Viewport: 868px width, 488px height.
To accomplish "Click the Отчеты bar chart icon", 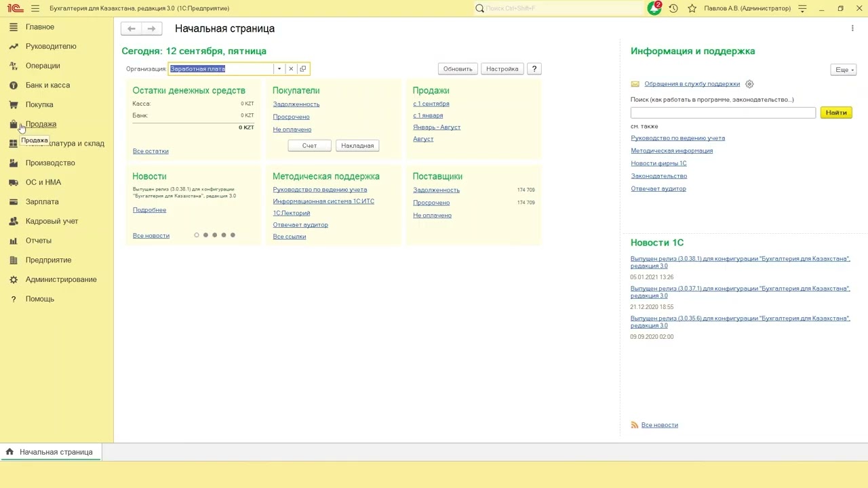I will [13, 241].
